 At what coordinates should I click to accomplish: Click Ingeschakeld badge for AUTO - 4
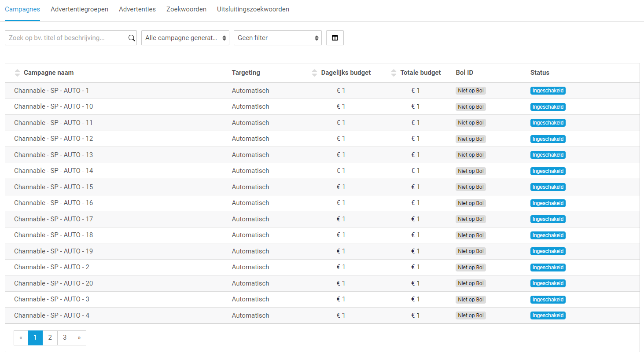tap(548, 315)
